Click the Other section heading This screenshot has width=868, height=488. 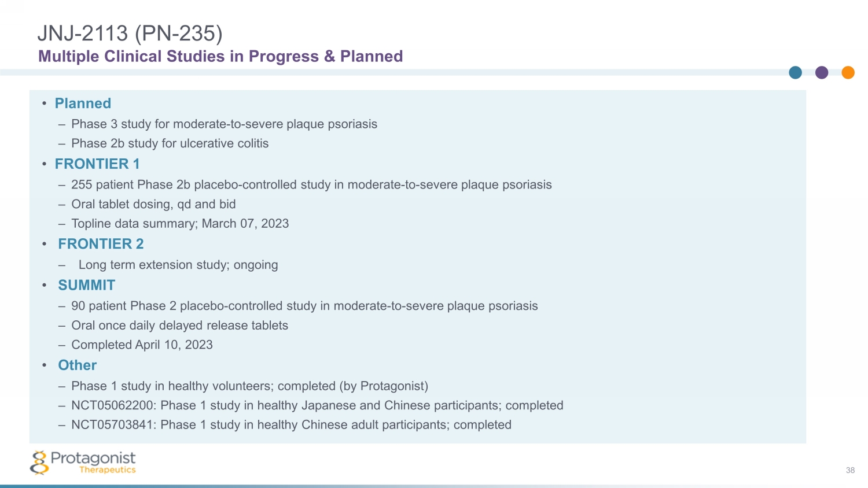pyautogui.click(x=78, y=365)
